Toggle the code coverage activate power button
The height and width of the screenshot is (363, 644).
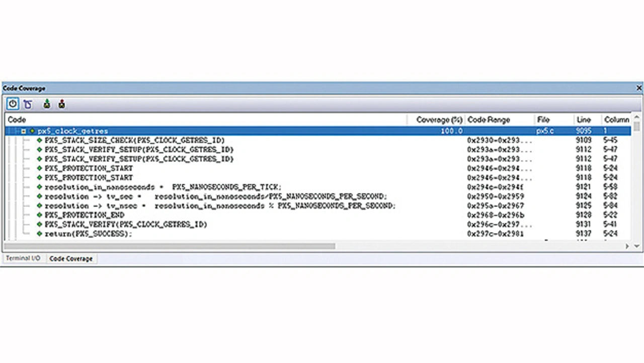(13, 104)
